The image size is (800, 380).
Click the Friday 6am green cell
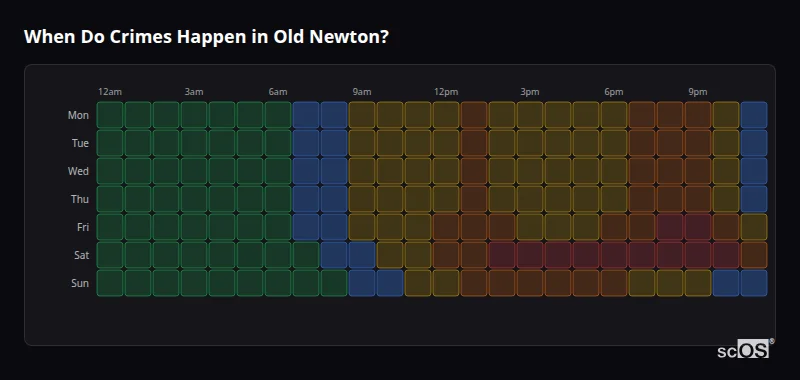point(278,227)
